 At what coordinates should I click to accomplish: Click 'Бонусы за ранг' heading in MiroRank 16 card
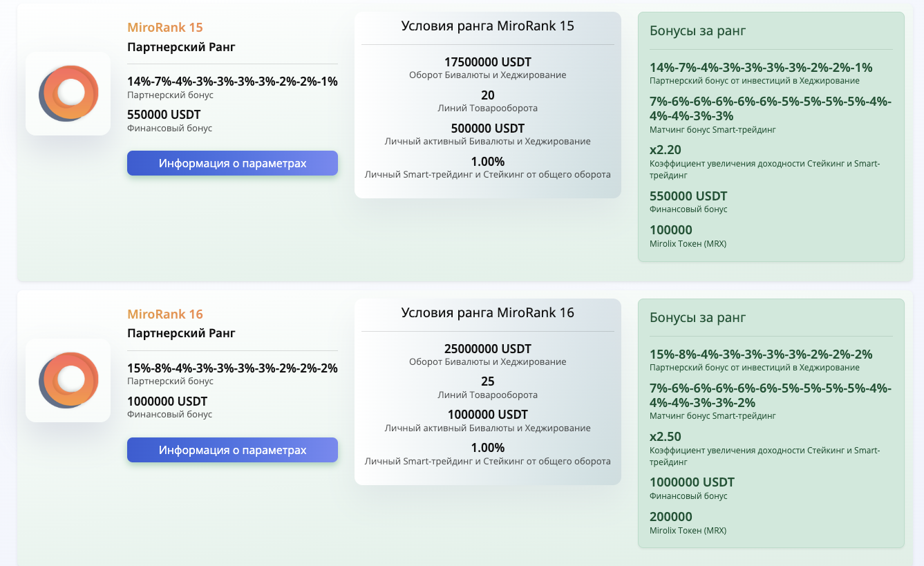click(x=697, y=317)
